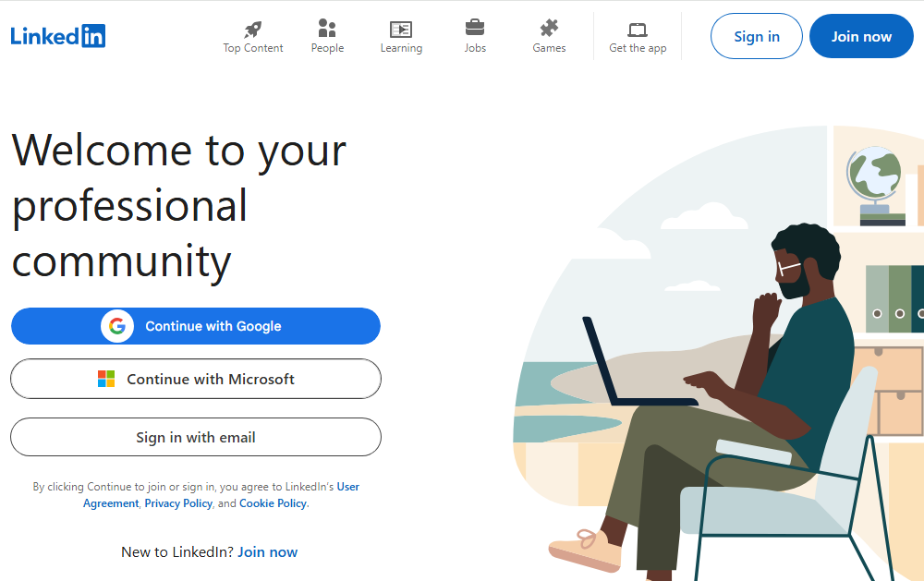The image size is (924, 581).
Task: Click the New to LinkedIn? text
Action: (177, 552)
